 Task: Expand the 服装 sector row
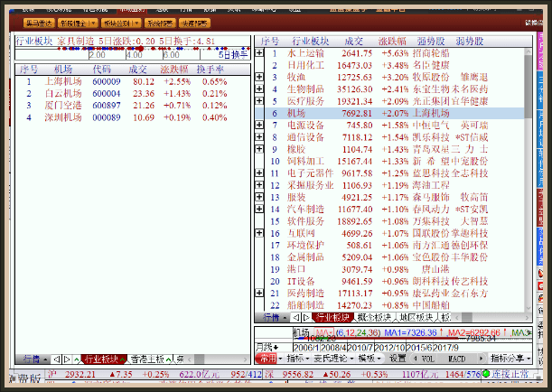pos(259,197)
